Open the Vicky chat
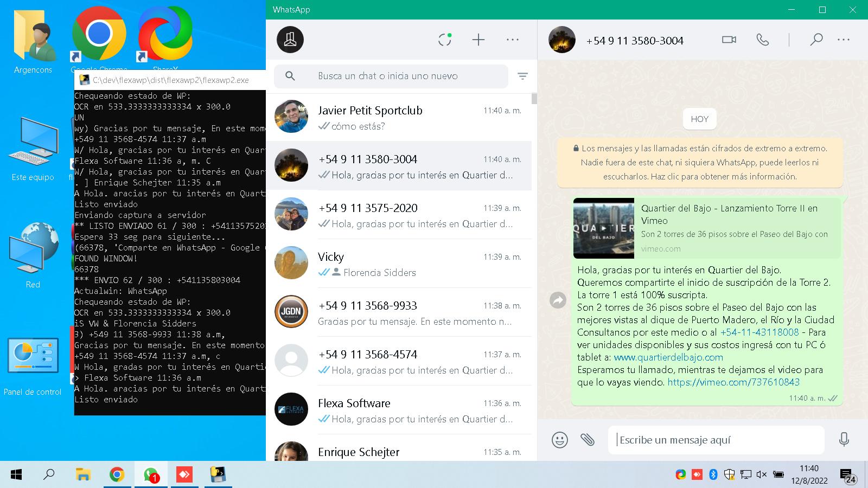This screenshot has width=868, height=488. (399, 264)
